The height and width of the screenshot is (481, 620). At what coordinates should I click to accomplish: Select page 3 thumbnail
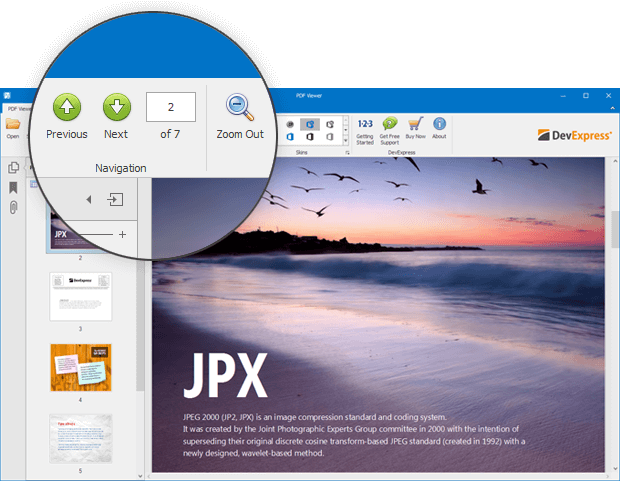pyautogui.click(x=81, y=296)
